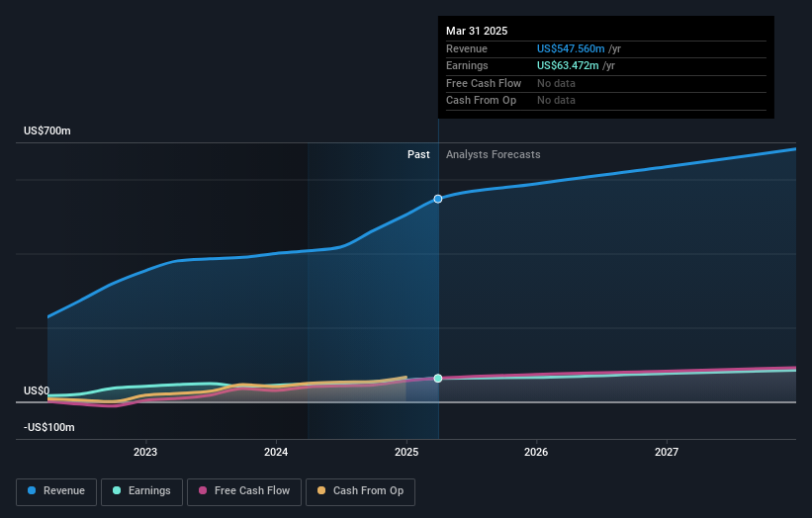812x518 pixels.
Task: Click the Past label
Action: (418, 155)
